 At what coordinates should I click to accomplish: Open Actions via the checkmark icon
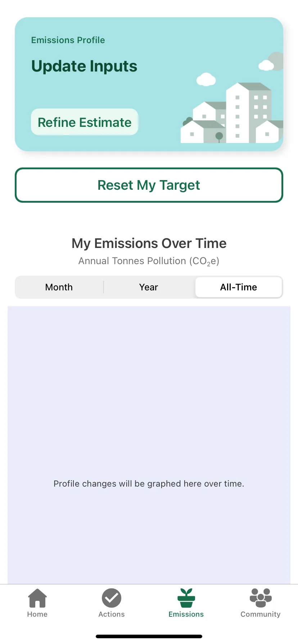(112, 598)
